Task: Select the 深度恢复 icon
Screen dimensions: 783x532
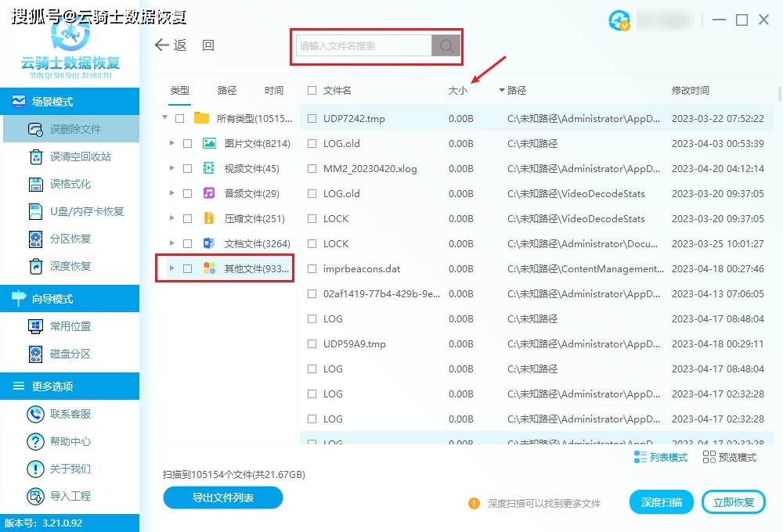Action: tap(35, 267)
